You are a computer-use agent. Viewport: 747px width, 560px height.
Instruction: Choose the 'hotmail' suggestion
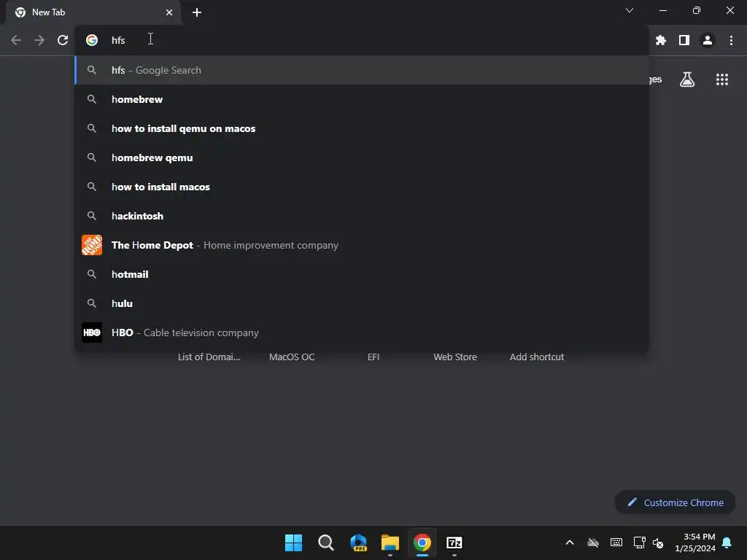(x=362, y=274)
